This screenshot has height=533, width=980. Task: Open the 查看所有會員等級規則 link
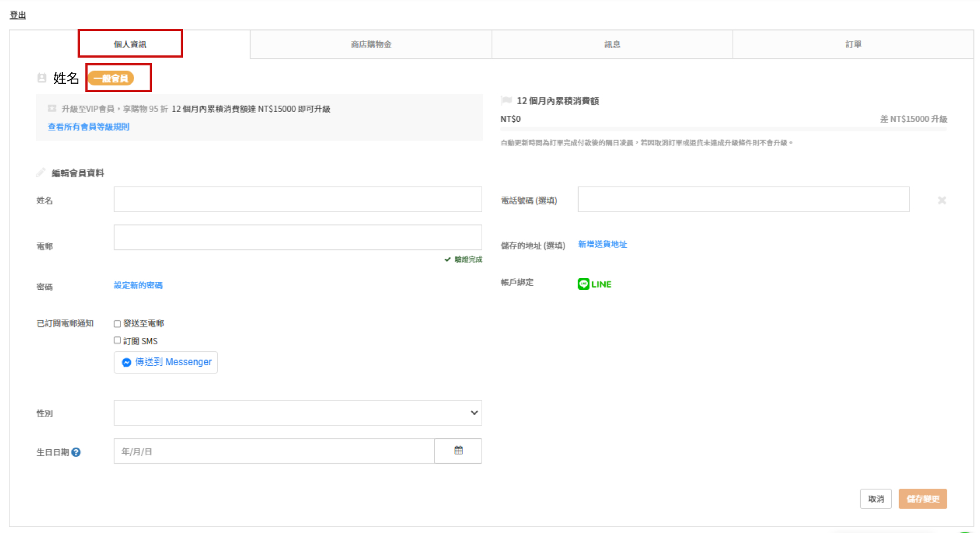(x=88, y=127)
